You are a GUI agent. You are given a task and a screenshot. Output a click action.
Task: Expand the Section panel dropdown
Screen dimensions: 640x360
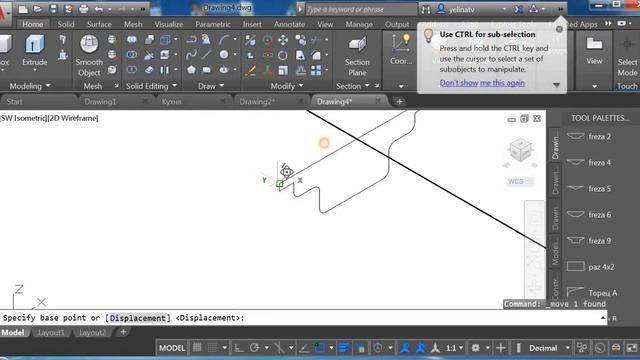367,86
